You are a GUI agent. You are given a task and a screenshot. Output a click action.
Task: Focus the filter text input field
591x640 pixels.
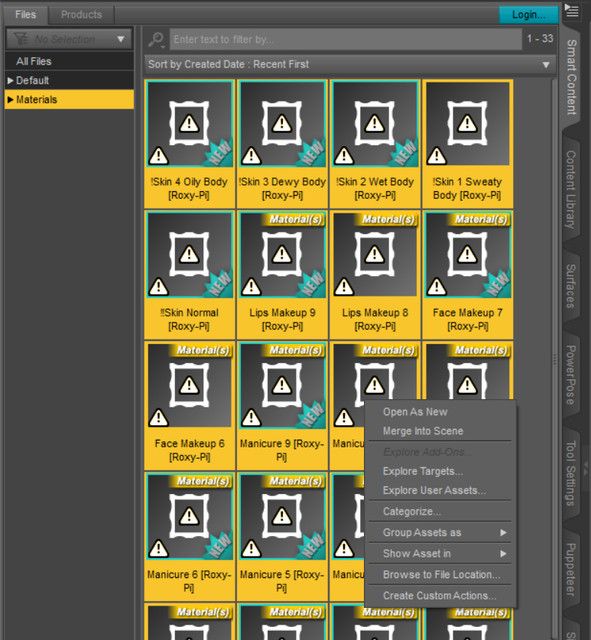(x=346, y=39)
